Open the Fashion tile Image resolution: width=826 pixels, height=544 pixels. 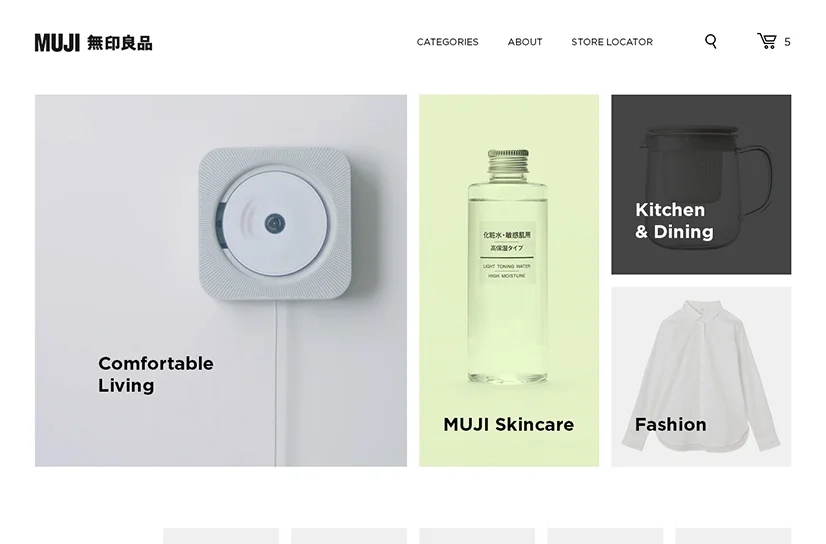pos(701,377)
